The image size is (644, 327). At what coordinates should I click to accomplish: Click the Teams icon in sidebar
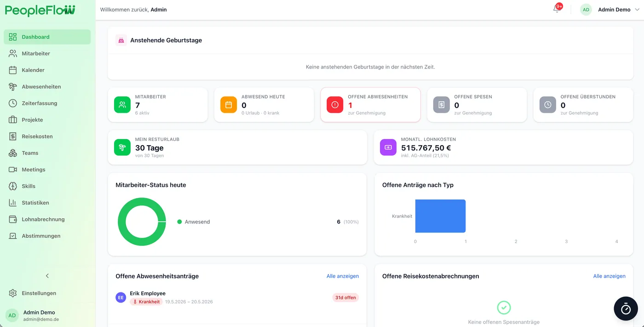(x=13, y=153)
